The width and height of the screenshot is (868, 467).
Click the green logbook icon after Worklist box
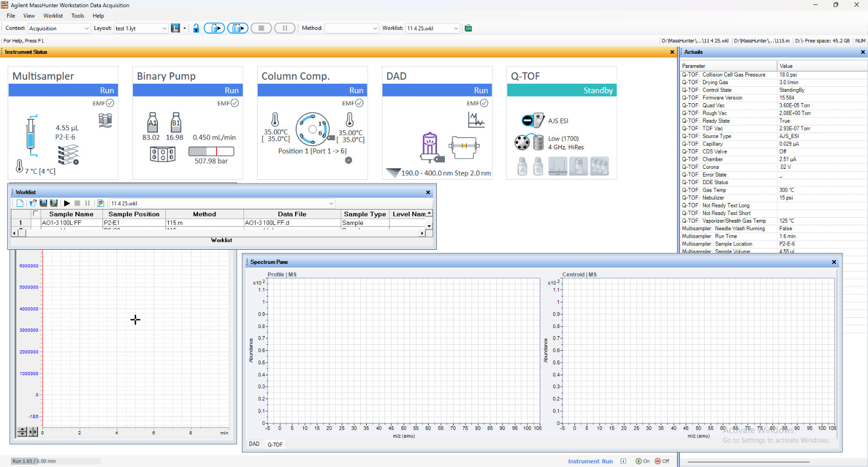(468, 28)
